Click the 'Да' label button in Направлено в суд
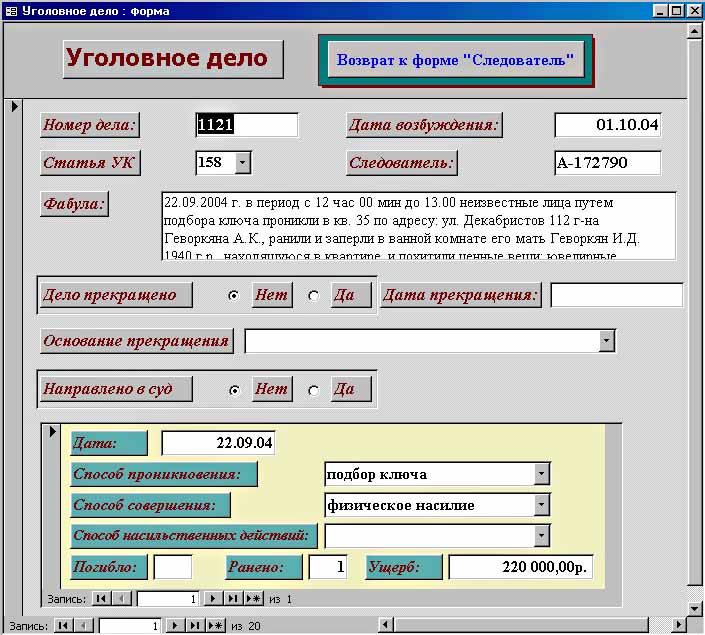This screenshot has height=635, width=705. (x=351, y=389)
